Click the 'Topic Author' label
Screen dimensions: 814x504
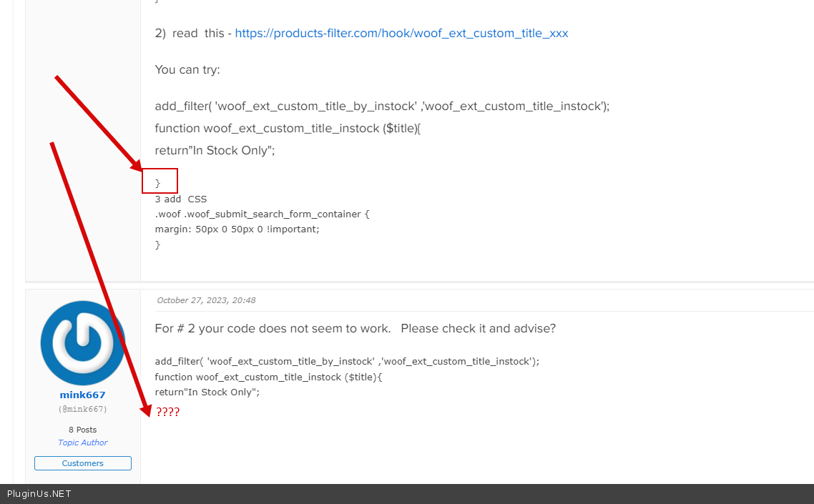point(82,443)
